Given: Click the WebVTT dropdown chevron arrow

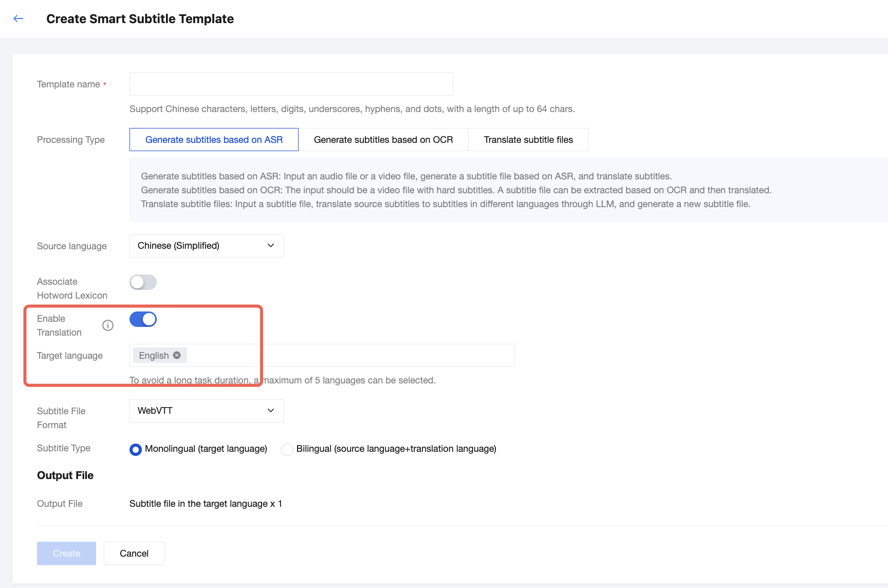Looking at the screenshot, I should (271, 411).
